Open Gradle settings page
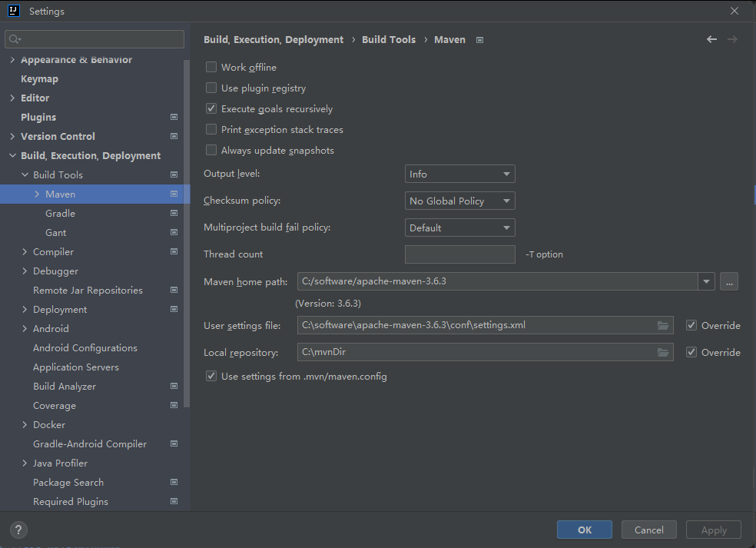 click(60, 213)
